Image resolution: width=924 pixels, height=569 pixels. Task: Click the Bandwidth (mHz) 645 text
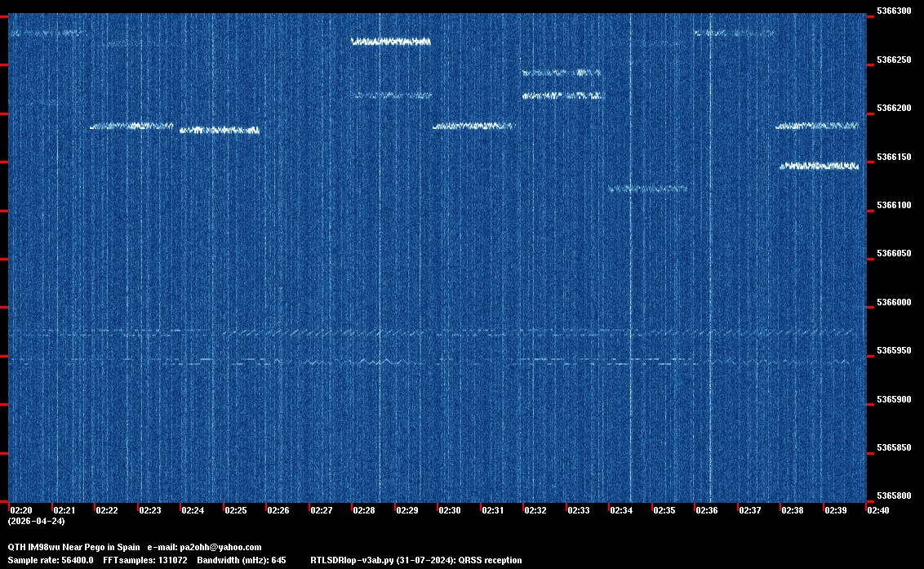tap(241, 560)
